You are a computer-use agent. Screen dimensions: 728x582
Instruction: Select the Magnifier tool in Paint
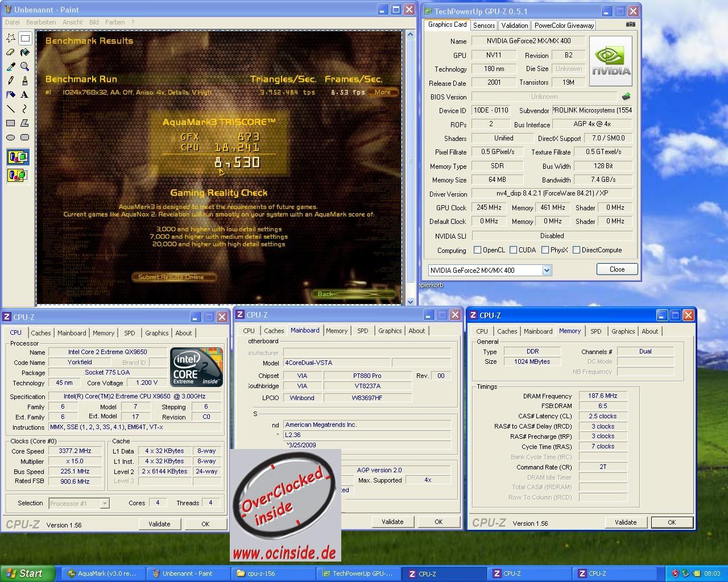click(x=25, y=66)
